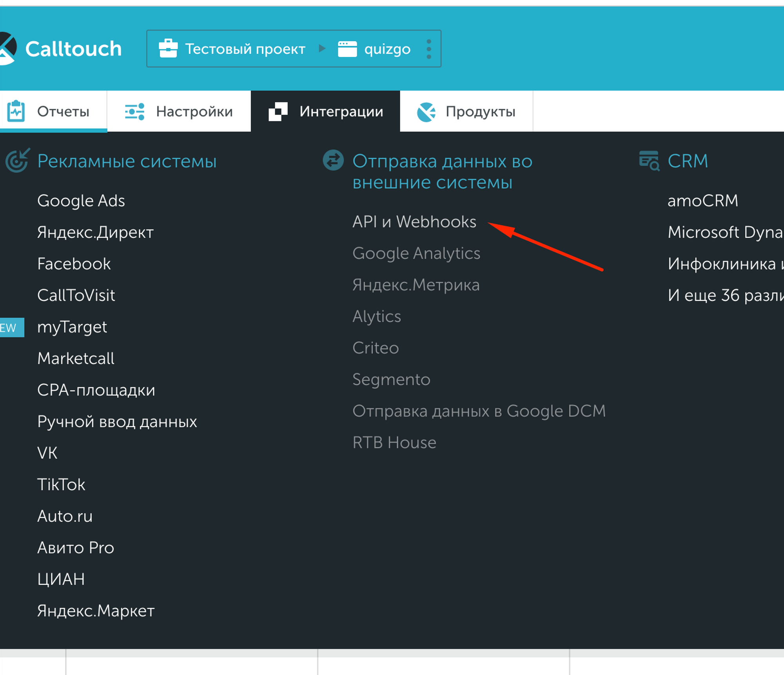
Task: Select Ручной ввод данных
Action: pyautogui.click(x=117, y=422)
